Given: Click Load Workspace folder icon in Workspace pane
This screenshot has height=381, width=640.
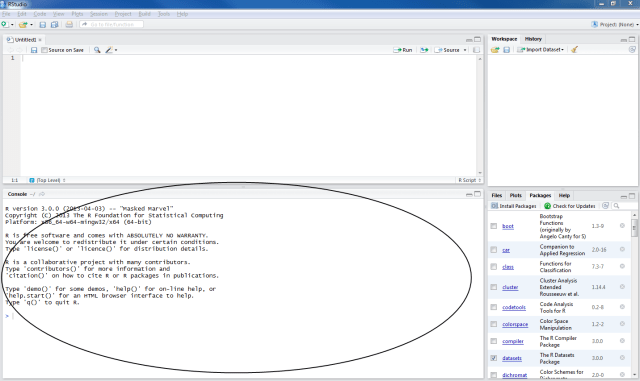Looking at the screenshot, I should click(495, 49).
